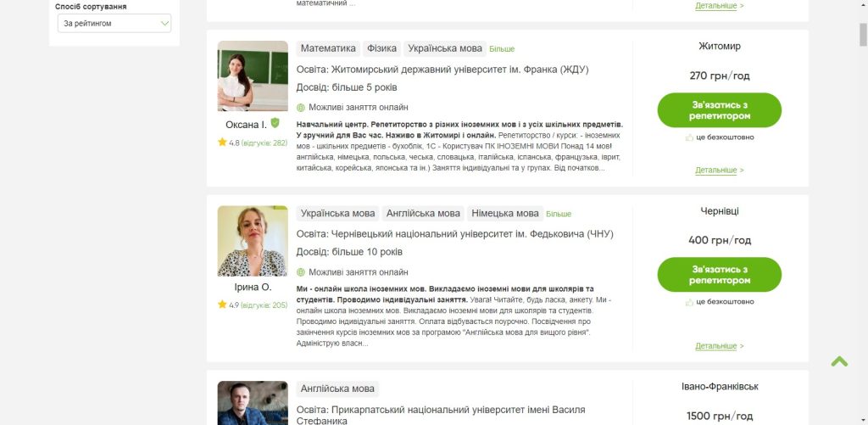The width and height of the screenshot is (868, 425).
Task: Expand more subjects via 'Більше' in Ірина's card
Action: [559, 214]
